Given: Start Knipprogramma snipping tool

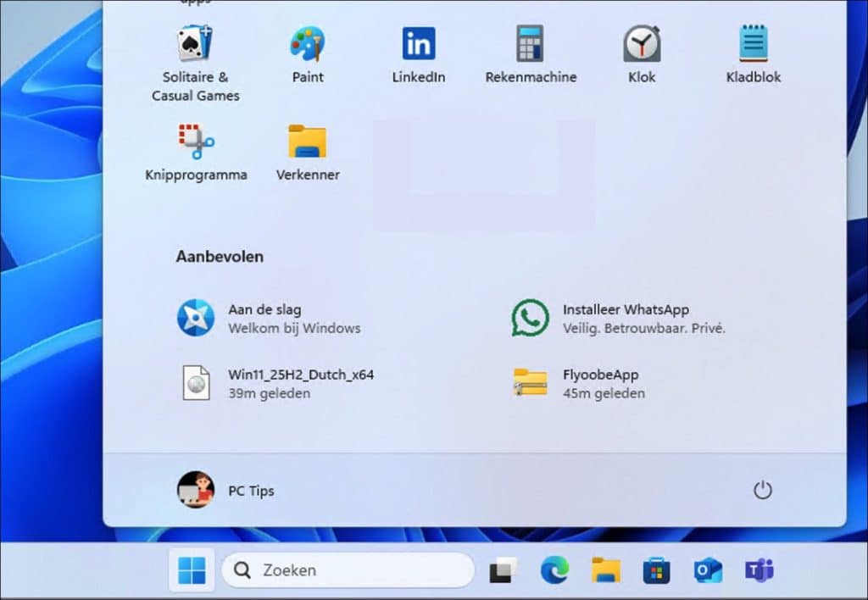Looking at the screenshot, I should point(196,142).
